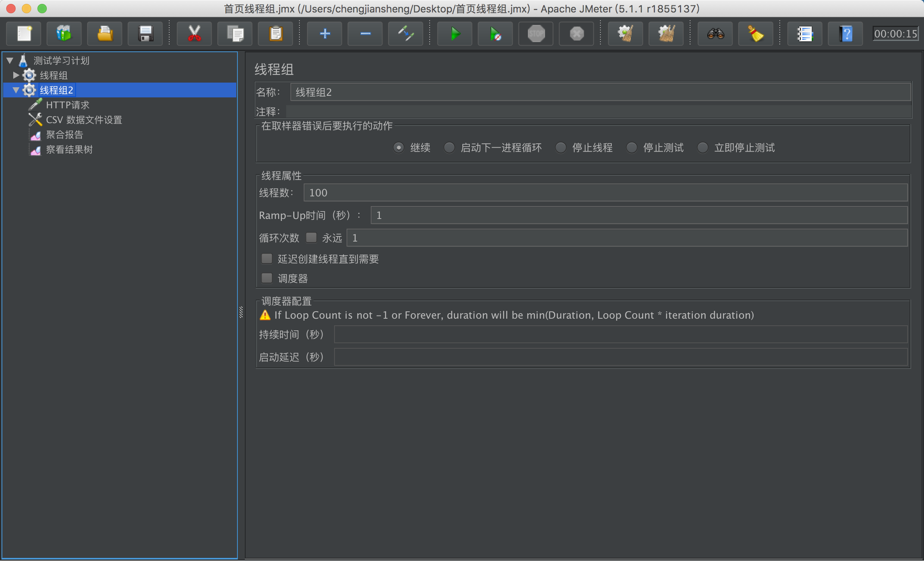
Task: Click the Cut scissors icon
Action: [x=194, y=34]
